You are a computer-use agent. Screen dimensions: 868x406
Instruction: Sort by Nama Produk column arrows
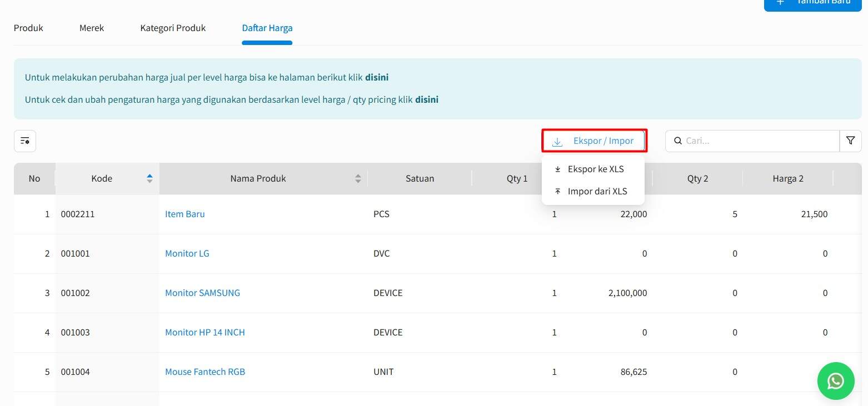pyautogui.click(x=358, y=178)
